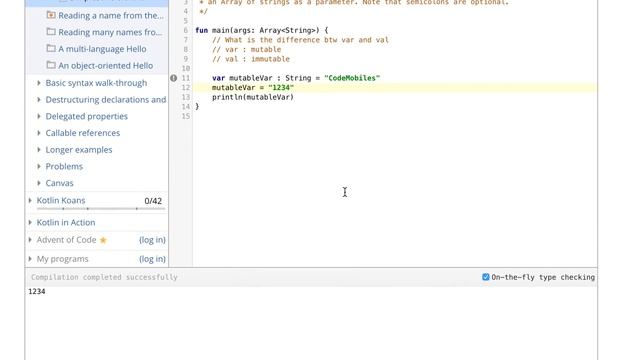The width and height of the screenshot is (640, 360).
Task: Select 'Problems' label in sidebar
Action: tap(64, 167)
